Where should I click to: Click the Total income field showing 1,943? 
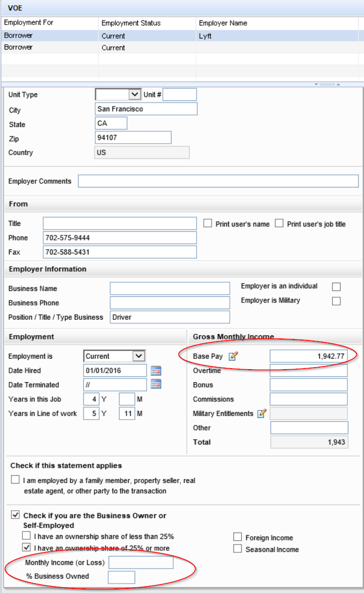pos(309,443)
